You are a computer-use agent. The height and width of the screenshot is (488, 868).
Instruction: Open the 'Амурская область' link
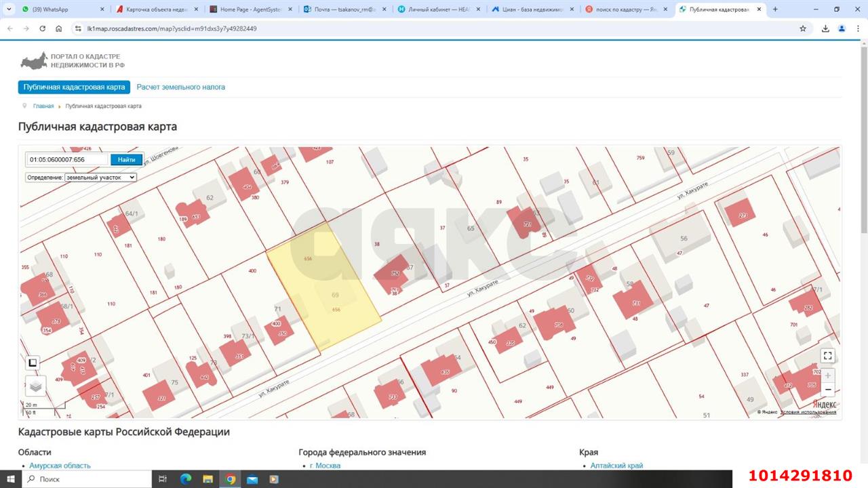pyautogui.click(x=60, y=466)
